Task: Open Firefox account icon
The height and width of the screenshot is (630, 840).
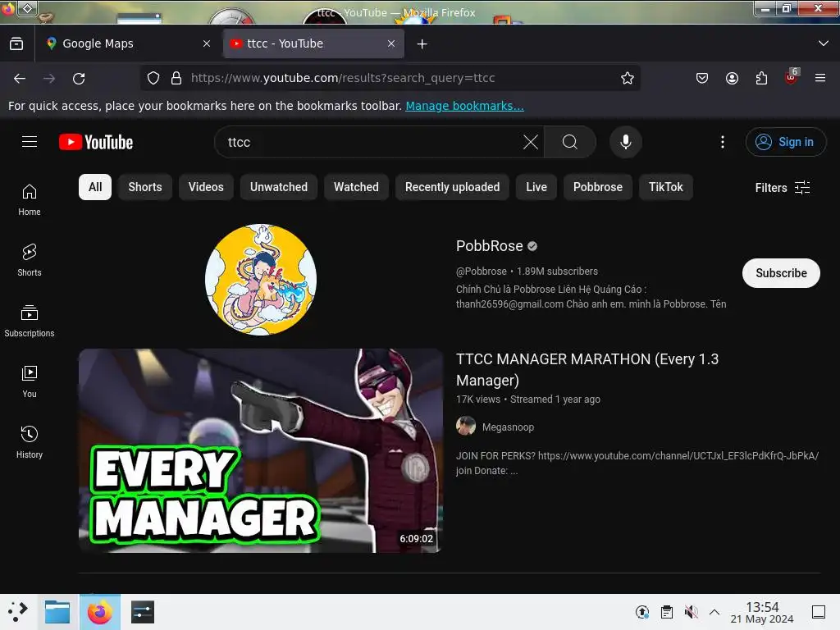Action: pyautogui.click(x=732, y=78)
